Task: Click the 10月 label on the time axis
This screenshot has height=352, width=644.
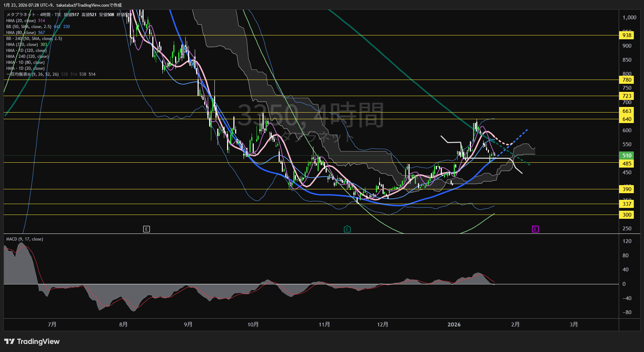Action: coord(253,325)
